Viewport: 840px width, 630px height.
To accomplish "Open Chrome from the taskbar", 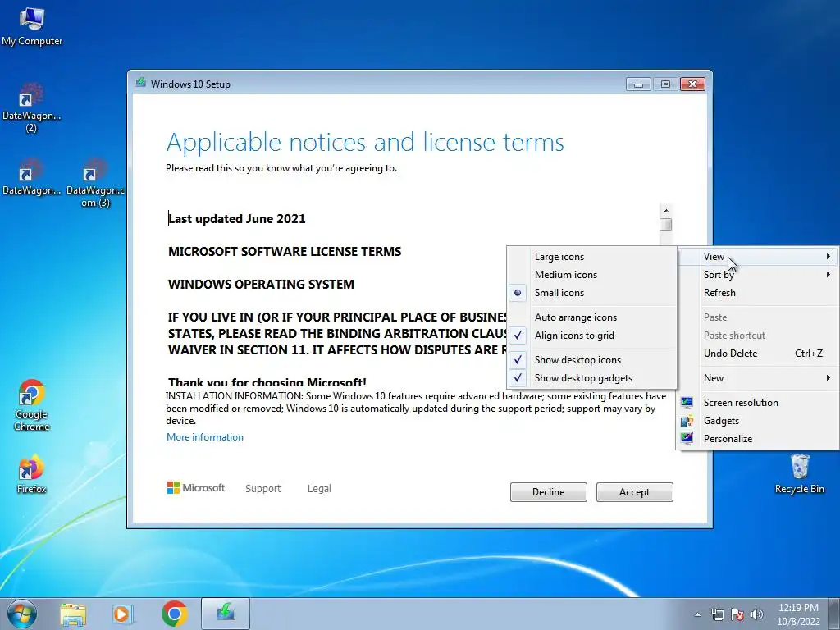I will (174, 614).
